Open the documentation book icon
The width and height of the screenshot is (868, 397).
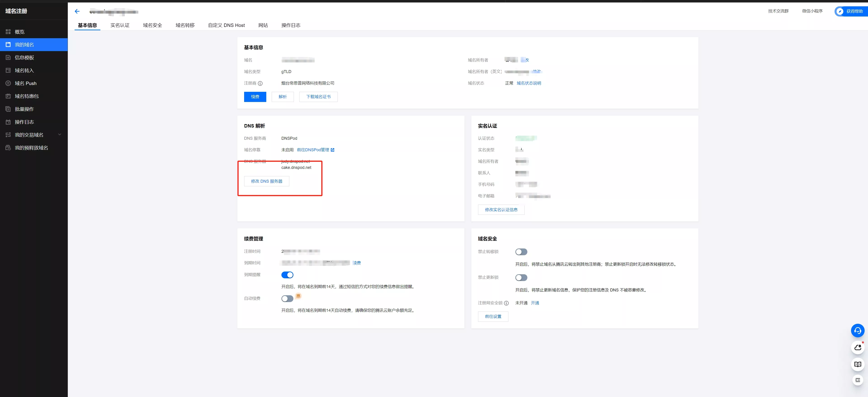[x=858, y=364]
